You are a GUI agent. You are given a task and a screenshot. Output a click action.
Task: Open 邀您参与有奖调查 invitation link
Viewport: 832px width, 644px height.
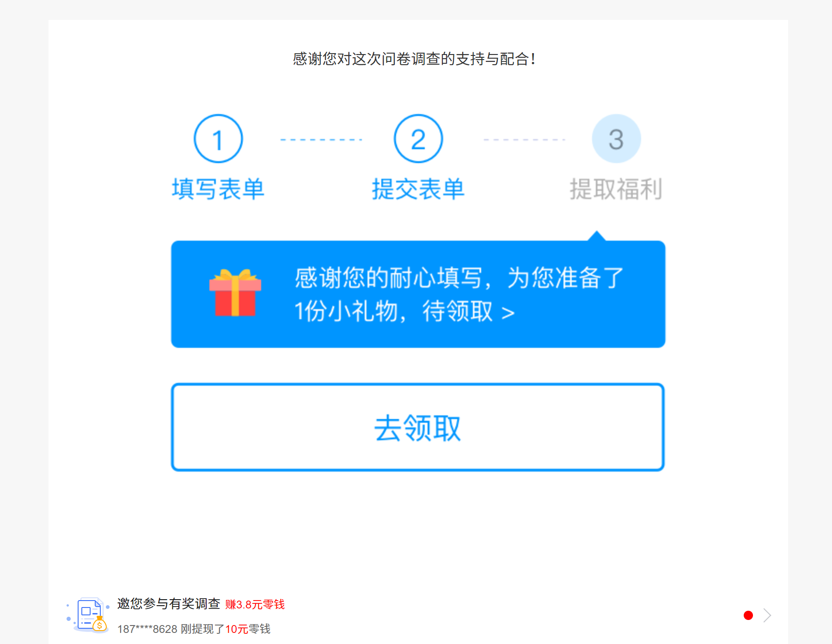coord(169,604)
